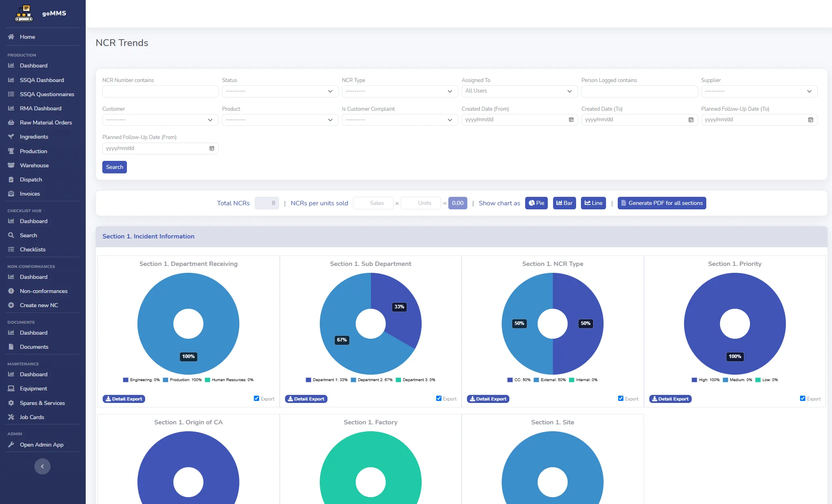This screenshot has width=832, height=504.
Task: Click the Sales input field
Action: point(373,203)
